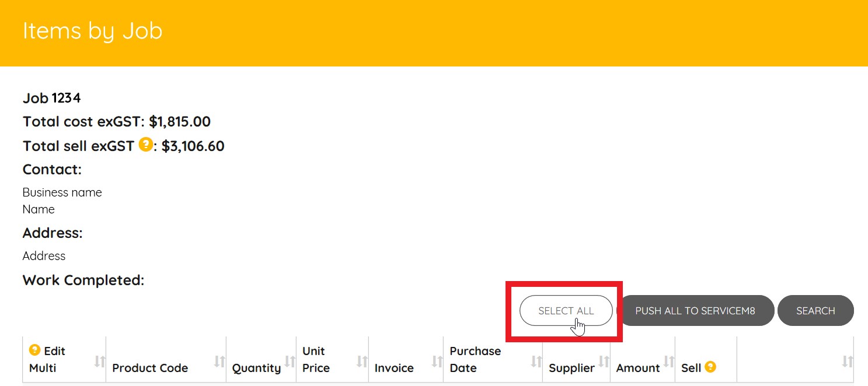Sort by Purchase Date using its arrows
The width and height of the screenshot is (868, 386).
pos(536,362)
